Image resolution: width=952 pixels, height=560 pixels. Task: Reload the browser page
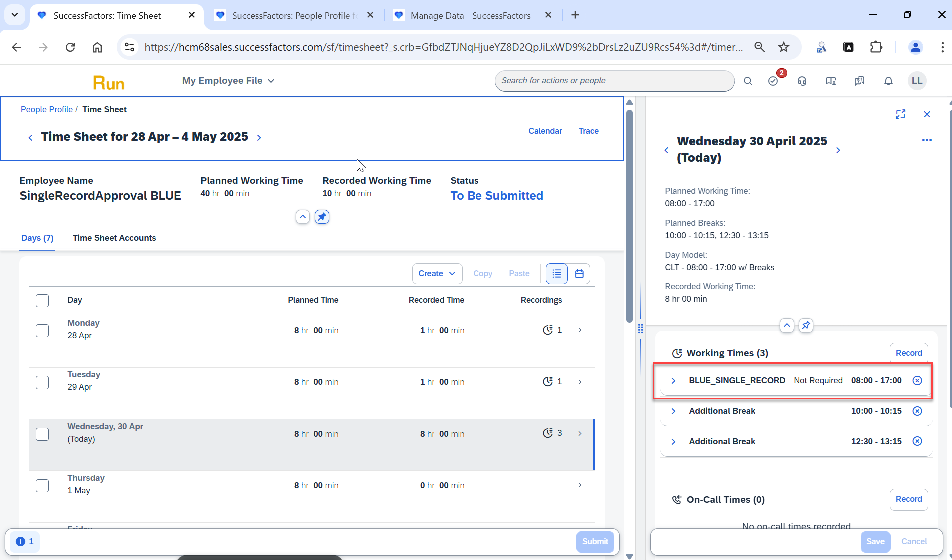[70, 47]
